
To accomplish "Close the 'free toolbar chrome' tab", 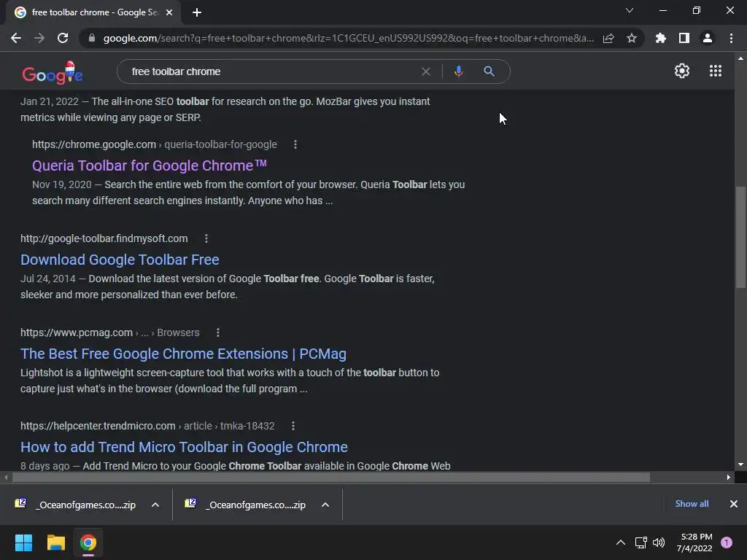I will coord(169,12).
